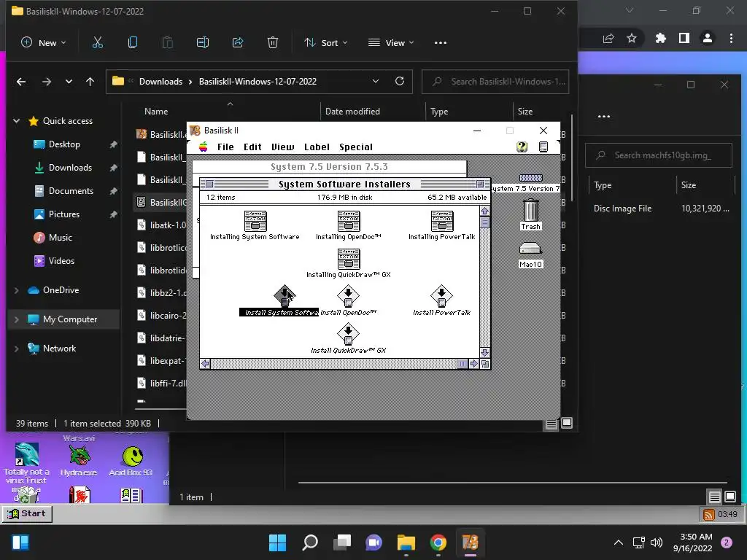Open the View menu in Mac Finder
This screenshot has width=747, height=560.
(283, 147)
